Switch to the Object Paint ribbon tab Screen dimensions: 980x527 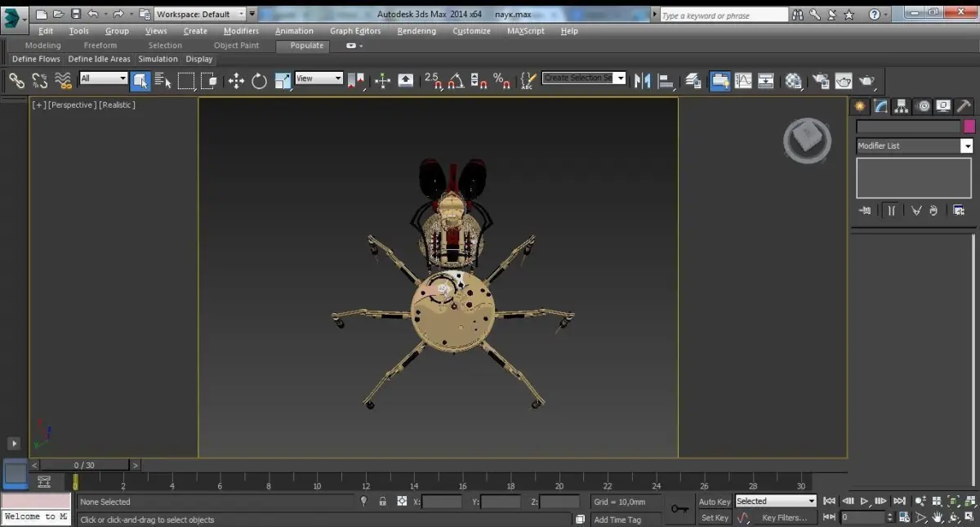236,46
